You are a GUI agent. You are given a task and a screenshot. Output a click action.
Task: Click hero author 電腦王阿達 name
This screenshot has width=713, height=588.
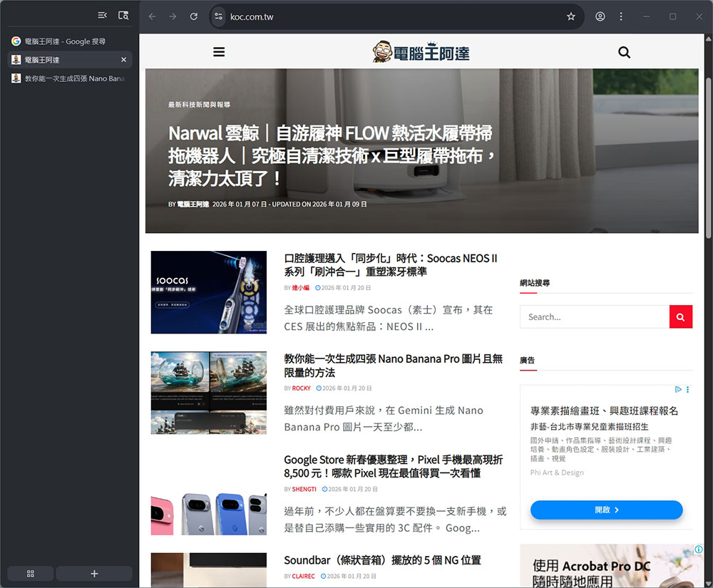coord(193,205)
